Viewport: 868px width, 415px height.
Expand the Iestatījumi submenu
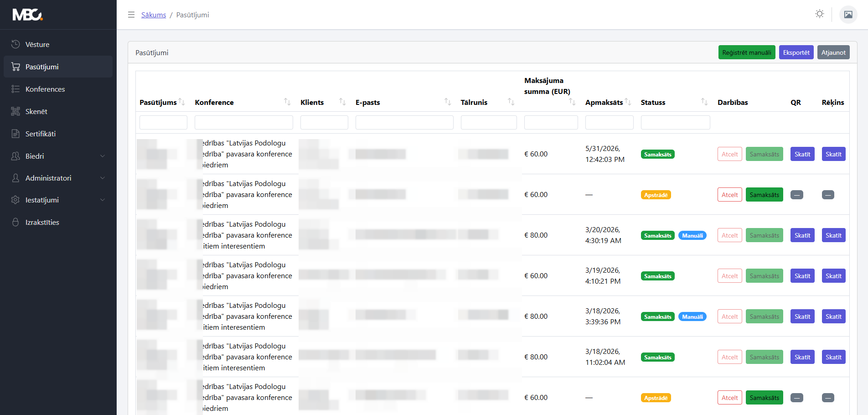point(58,200)
